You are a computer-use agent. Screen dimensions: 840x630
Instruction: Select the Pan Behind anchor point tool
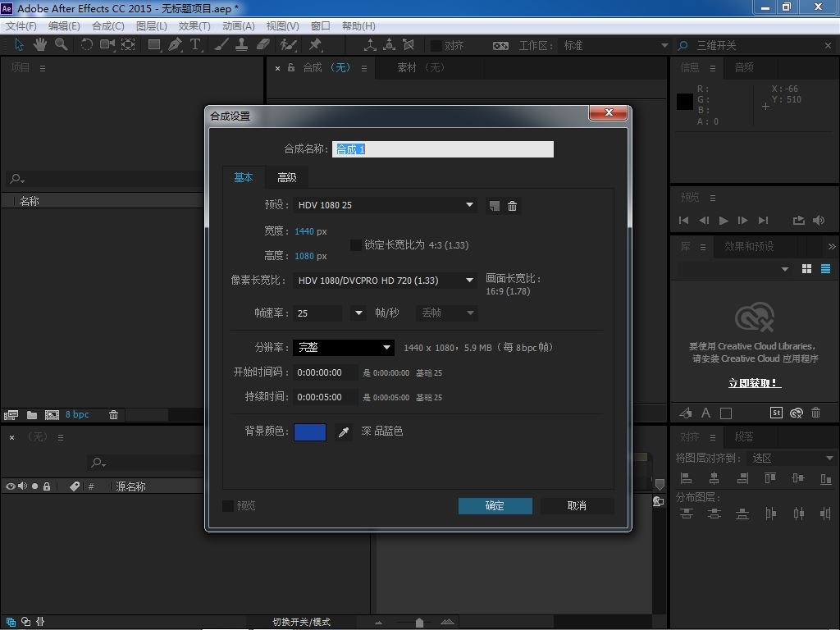(x=128, y=44)
